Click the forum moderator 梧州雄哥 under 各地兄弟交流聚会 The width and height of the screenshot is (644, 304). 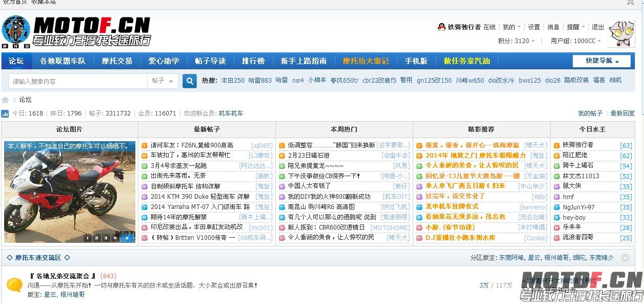coord(72,295)
